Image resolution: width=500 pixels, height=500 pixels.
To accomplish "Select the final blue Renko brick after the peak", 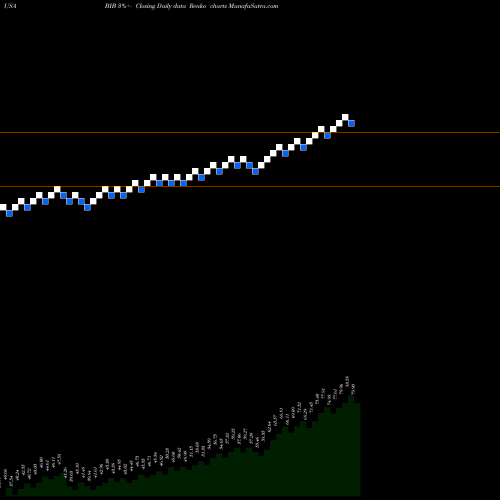I will 351,123.
